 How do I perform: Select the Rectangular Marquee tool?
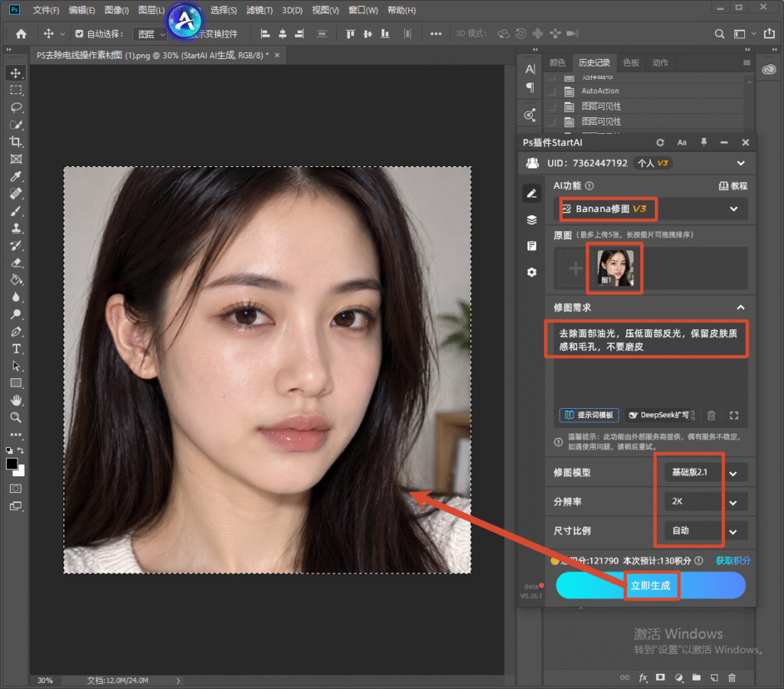16,90
